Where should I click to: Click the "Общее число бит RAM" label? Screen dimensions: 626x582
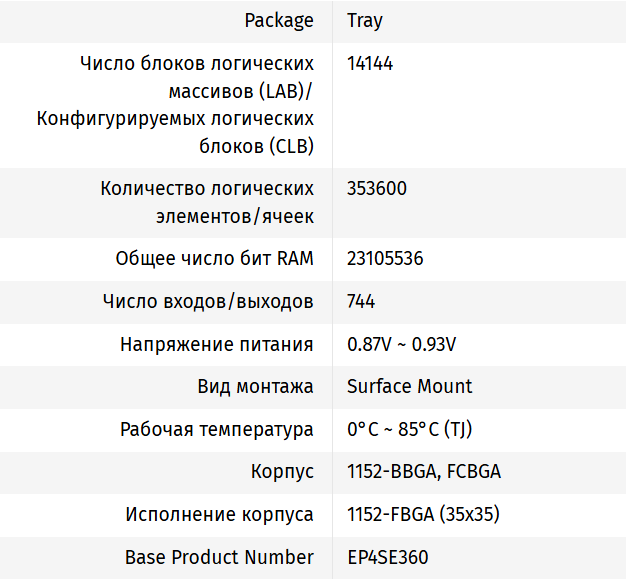(x=215, y=258)
